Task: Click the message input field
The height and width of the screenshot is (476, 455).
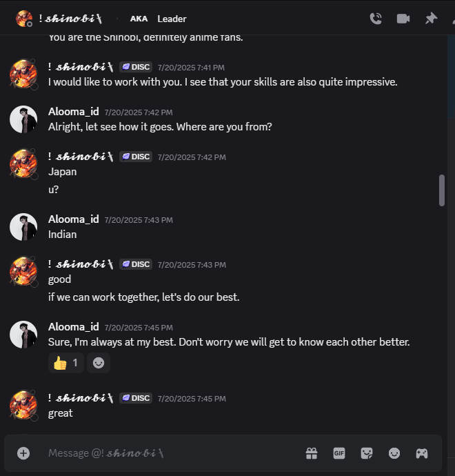Action: (x=172, y=453)
